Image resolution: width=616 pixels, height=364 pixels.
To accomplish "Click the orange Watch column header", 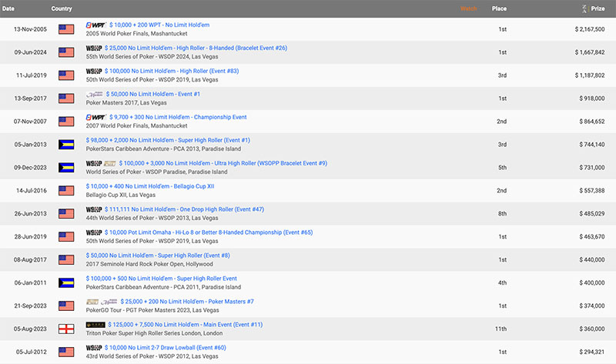I will click(x=468, y=8).
